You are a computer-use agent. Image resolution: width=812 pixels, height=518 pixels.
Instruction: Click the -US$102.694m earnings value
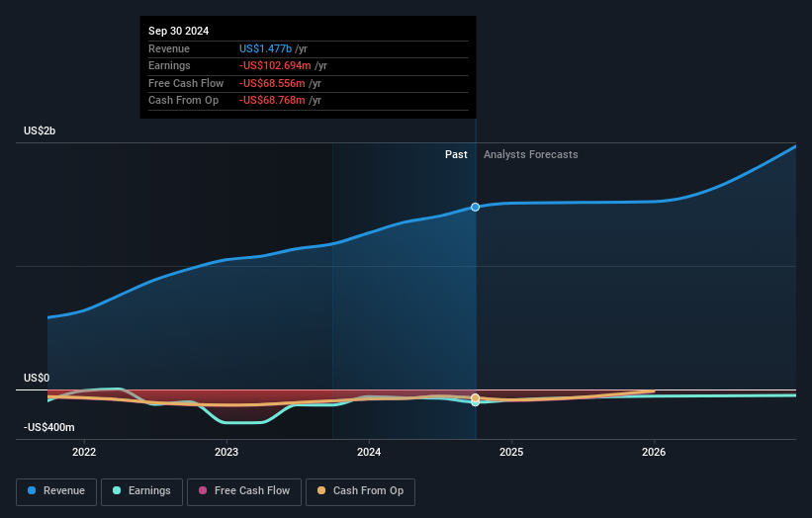275,65
